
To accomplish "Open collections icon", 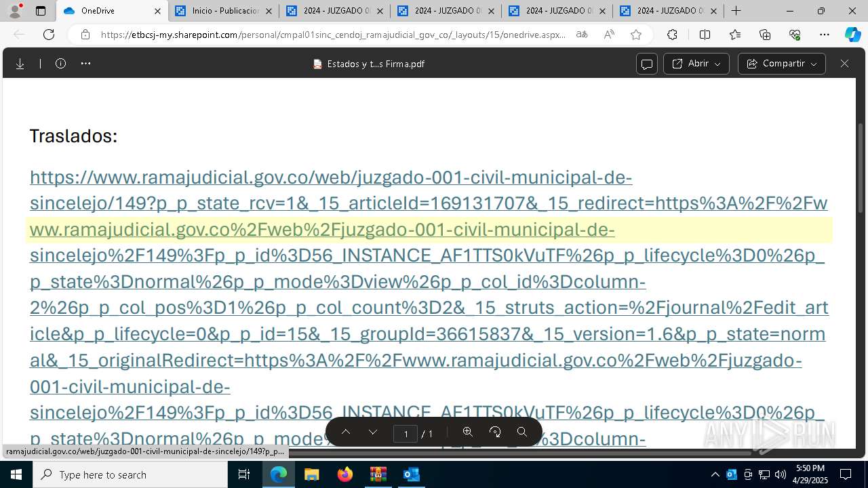I will click(x=765, y=35).
